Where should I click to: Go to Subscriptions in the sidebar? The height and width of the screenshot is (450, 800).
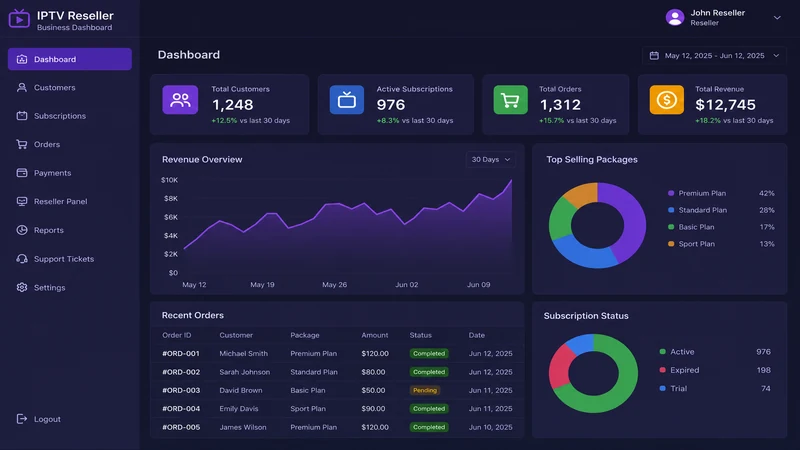pyautogui.click(x=69, y=116)
